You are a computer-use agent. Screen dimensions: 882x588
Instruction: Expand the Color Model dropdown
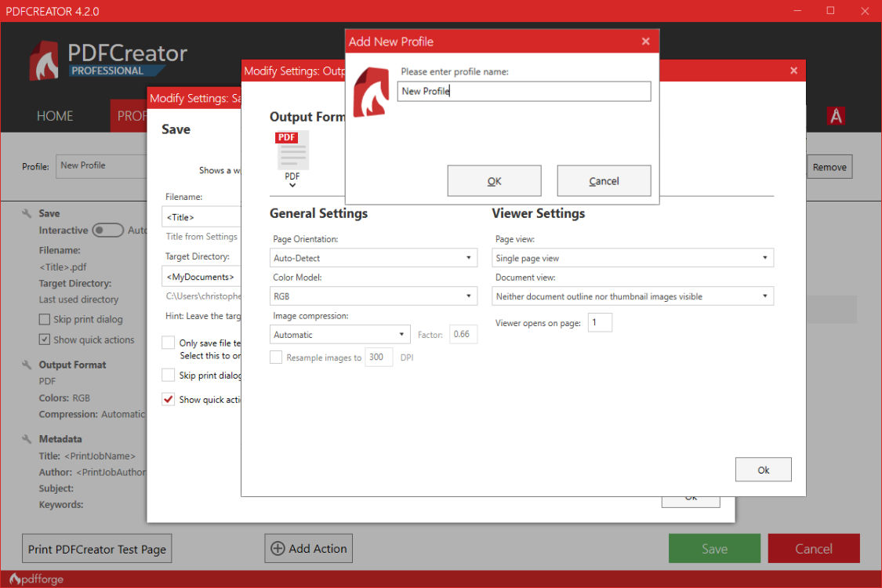coord(373,296)
